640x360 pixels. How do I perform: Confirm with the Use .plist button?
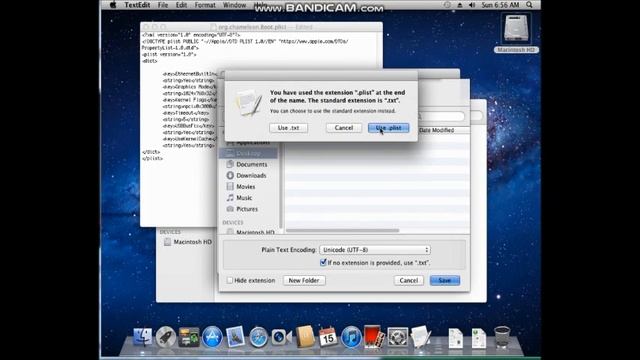point(388,128)
